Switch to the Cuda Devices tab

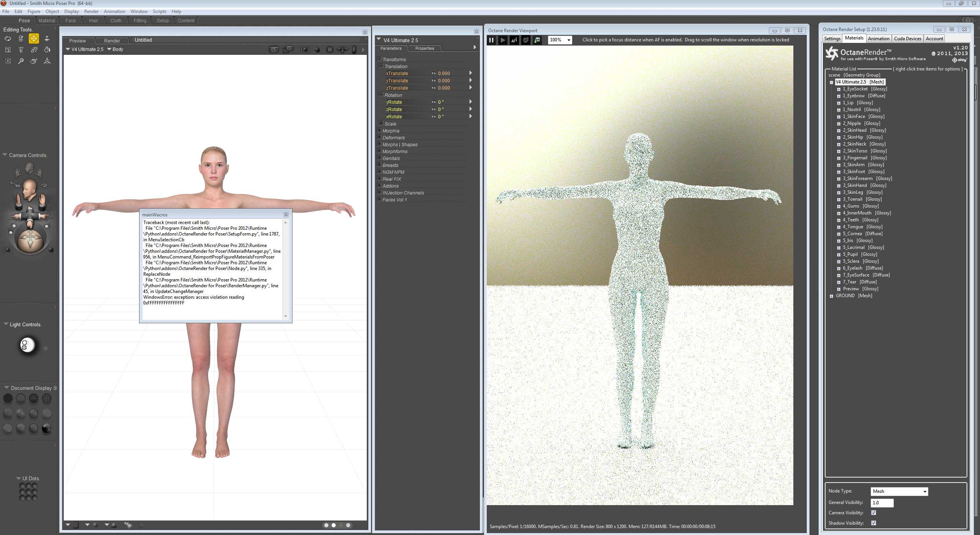coord(907,39)
